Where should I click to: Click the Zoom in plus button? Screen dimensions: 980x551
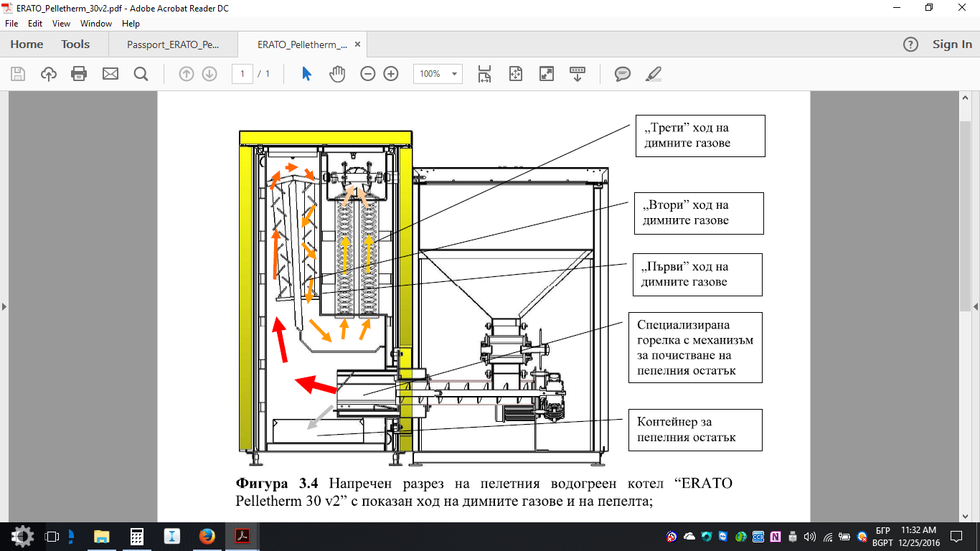pos(391,74)
